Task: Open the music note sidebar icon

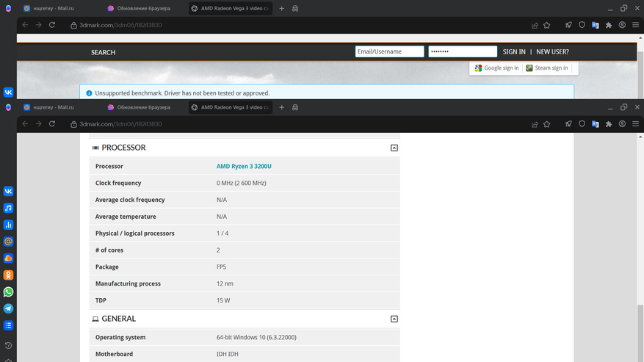Action: [x=8, y=208]
